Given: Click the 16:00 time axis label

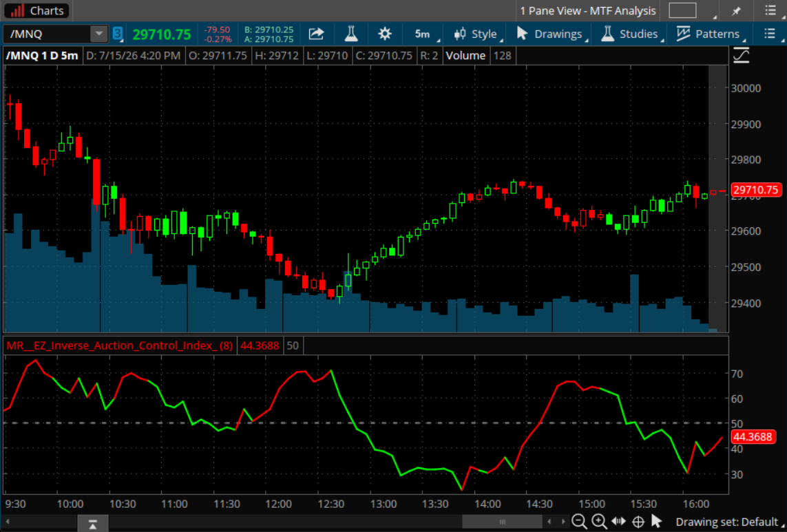Looking at the screenshot, I should tap(696, 504).
